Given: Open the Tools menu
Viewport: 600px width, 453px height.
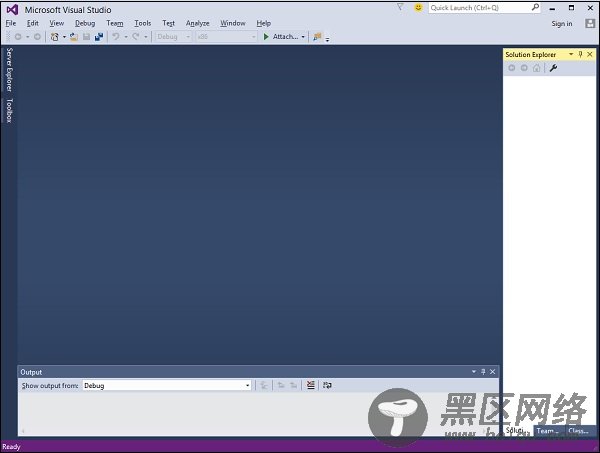Looking at the screenshot, I should tap(143, 23).
